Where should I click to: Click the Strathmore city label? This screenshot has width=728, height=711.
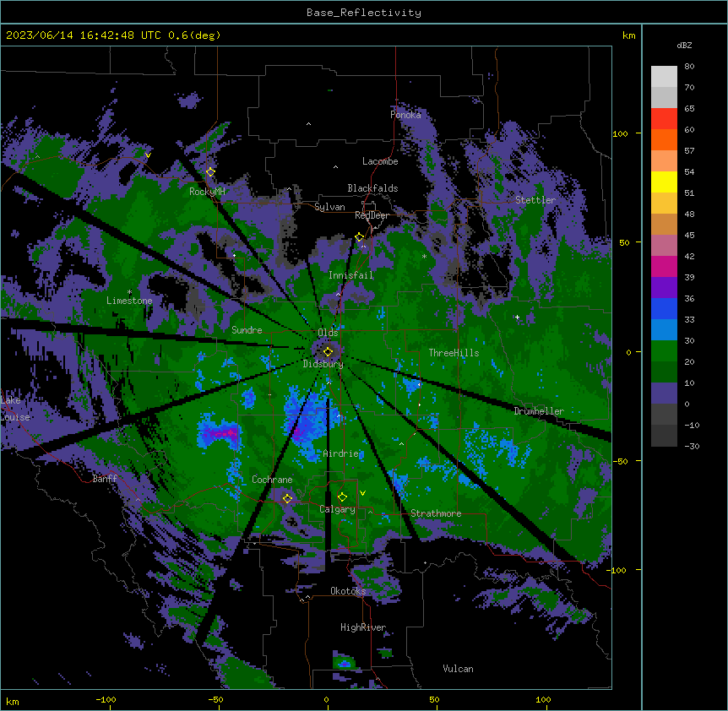(x=436, y=513)
